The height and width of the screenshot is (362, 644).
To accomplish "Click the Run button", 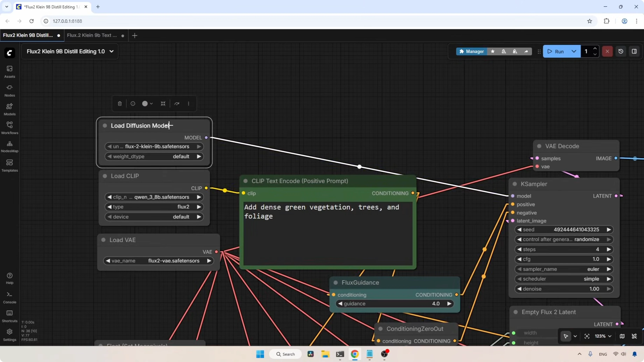I will click(x=556, y=51).
